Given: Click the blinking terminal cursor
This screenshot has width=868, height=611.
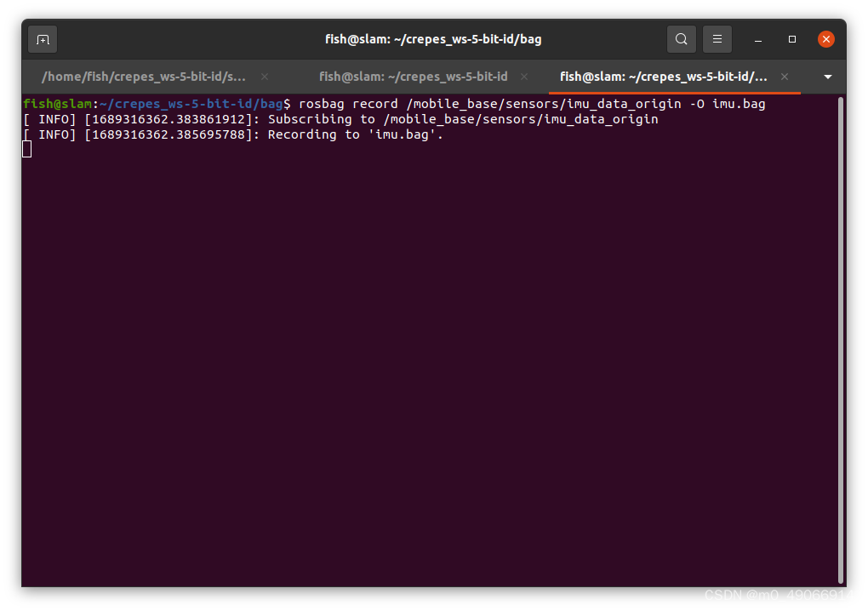Looking at the screenshot, I should pyautogui.click(x=26, y=149).
